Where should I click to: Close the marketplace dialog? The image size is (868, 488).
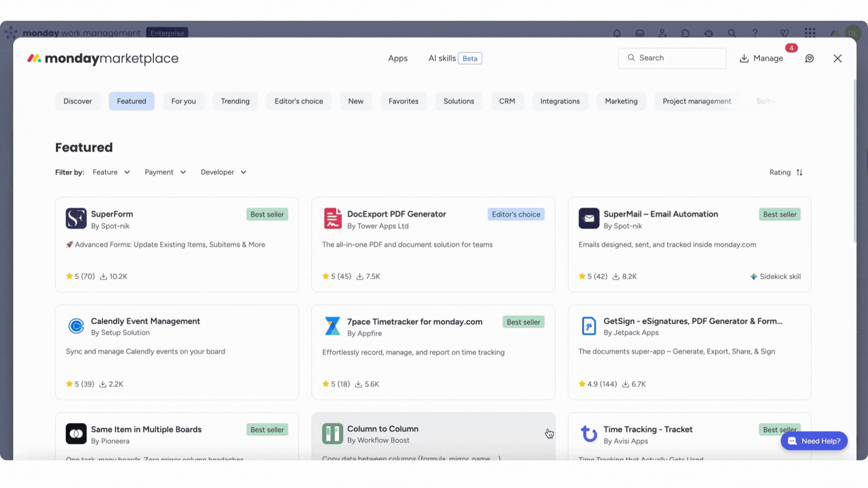(x=838, y=58)
